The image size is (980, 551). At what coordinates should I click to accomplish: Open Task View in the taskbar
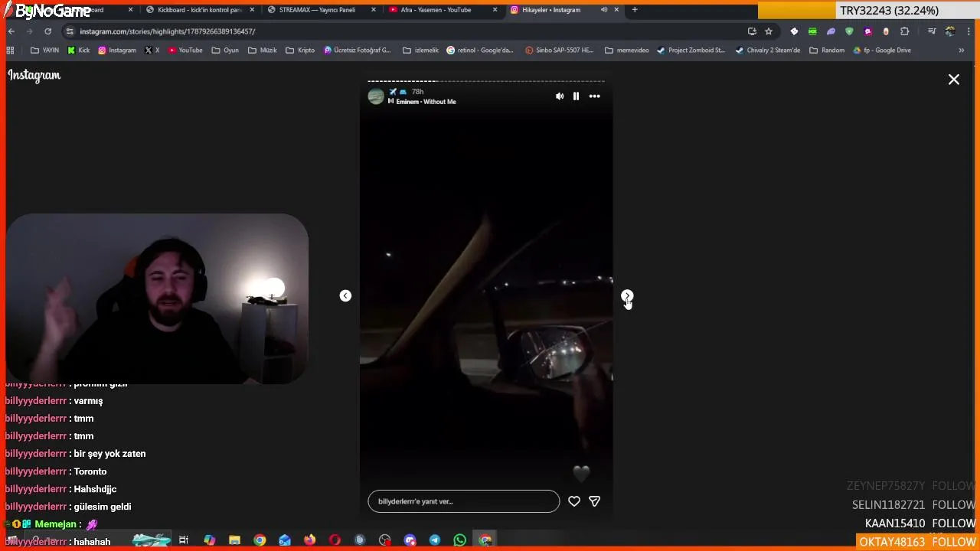click(184, 540)
